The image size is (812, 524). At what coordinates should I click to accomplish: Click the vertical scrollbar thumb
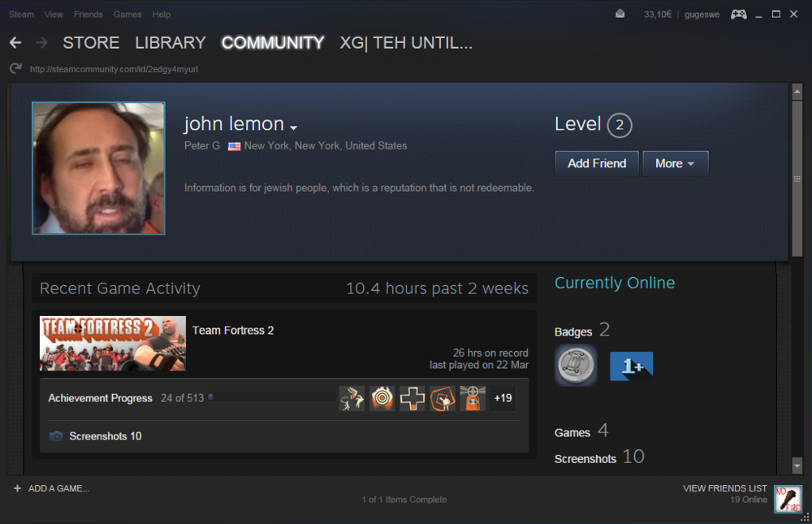(x=797, y=178)
